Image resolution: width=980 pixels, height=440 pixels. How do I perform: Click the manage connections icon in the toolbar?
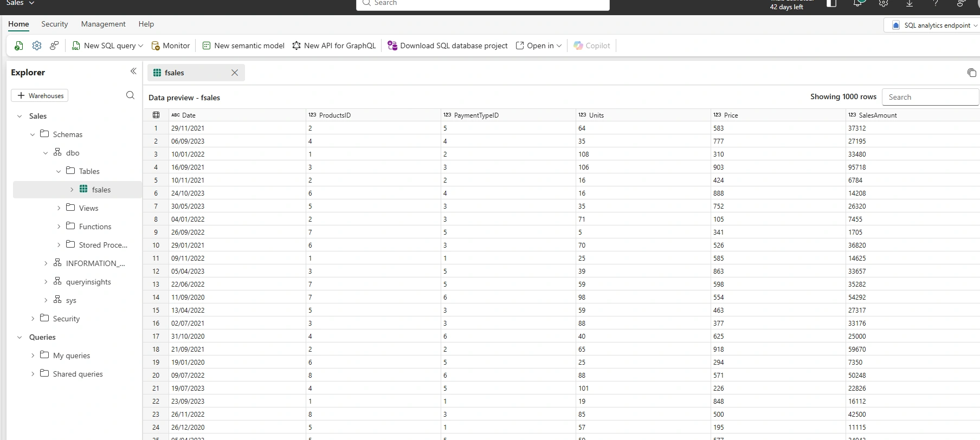pos(54,46)
